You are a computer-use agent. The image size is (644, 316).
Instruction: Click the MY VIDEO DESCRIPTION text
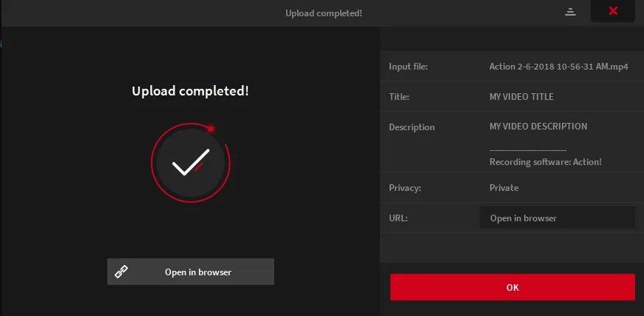click(x=538, y=127)
